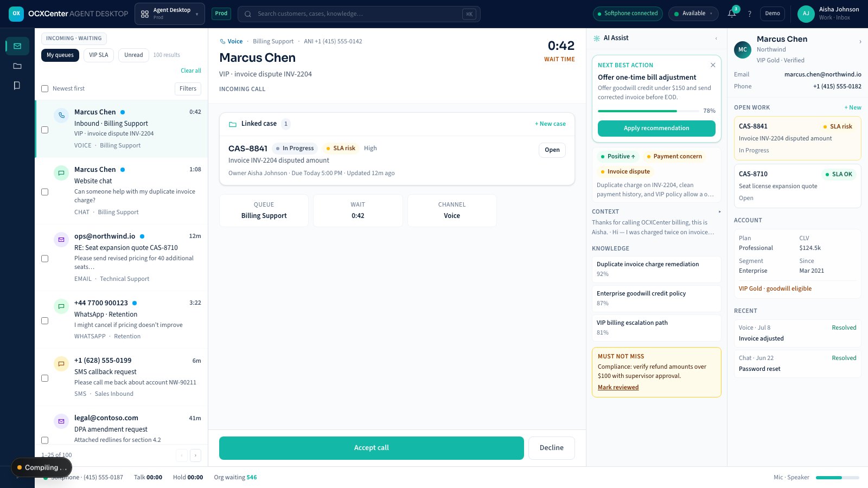Open the Agent Desktop Prod switcher dropdown

170,14
